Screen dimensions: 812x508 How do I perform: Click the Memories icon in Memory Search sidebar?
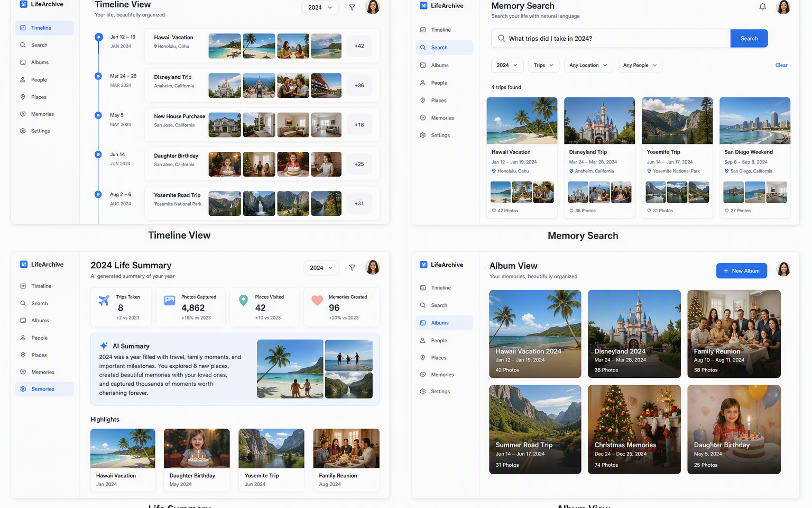pyautogui.click(x=423, y=118)
